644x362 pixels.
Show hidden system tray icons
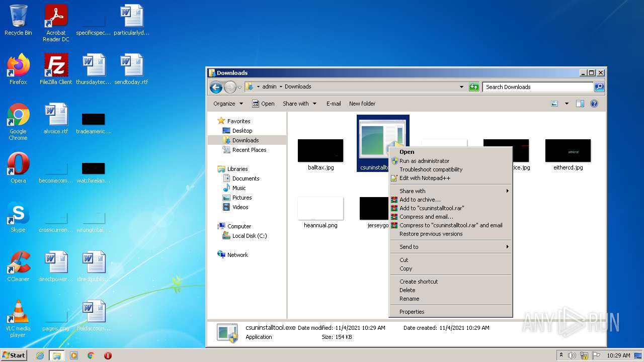click(561, 355)
